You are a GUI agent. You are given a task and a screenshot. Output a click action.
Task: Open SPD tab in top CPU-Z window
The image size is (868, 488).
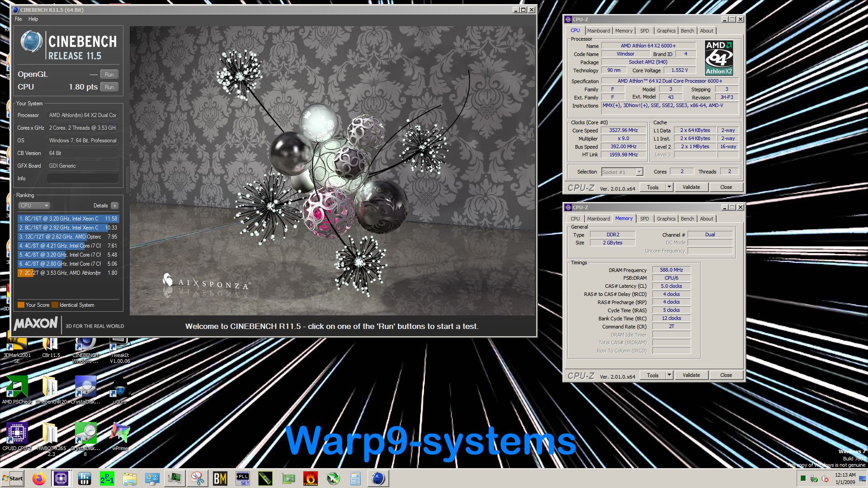coord(645,31)
